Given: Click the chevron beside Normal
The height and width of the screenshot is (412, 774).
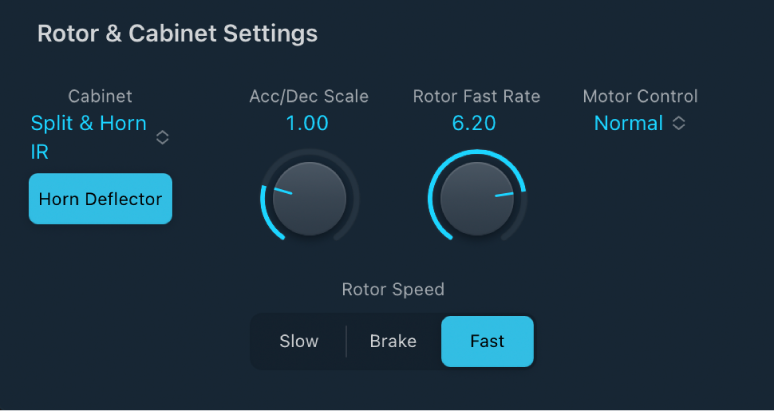Looking at the screenshot, I should point(679,123).
